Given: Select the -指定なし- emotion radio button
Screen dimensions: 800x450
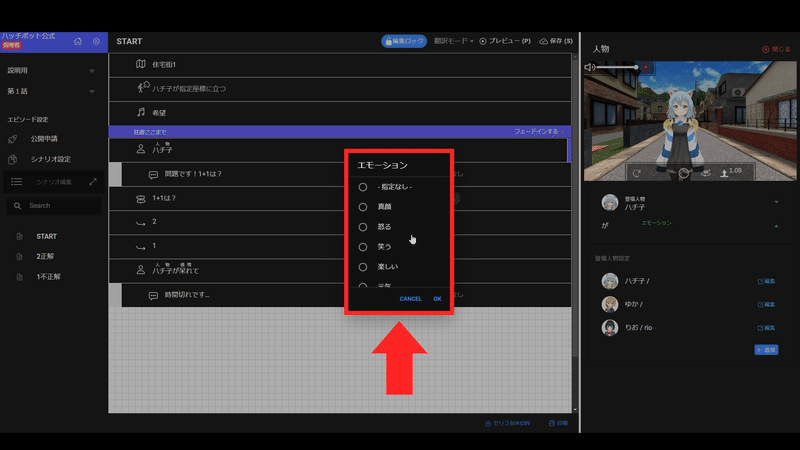Looking at the screenshot, I should [363, 187].
